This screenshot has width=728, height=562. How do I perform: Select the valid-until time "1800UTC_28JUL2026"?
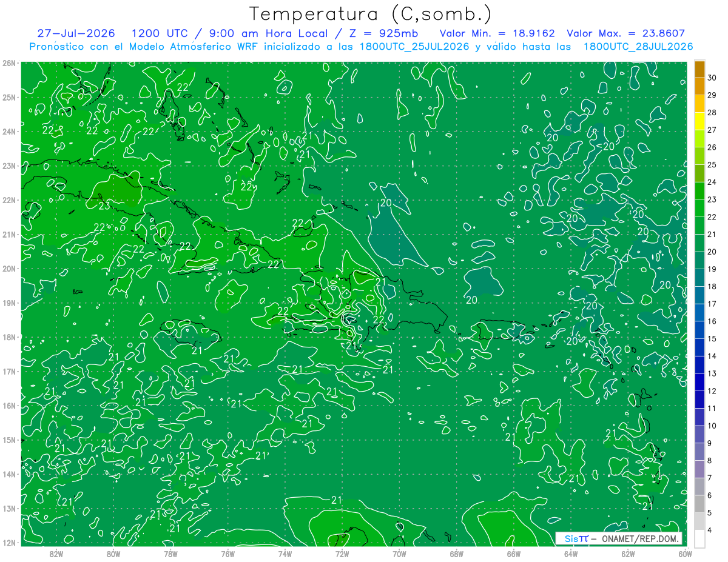pyautogui.click(x=638, y=46)
